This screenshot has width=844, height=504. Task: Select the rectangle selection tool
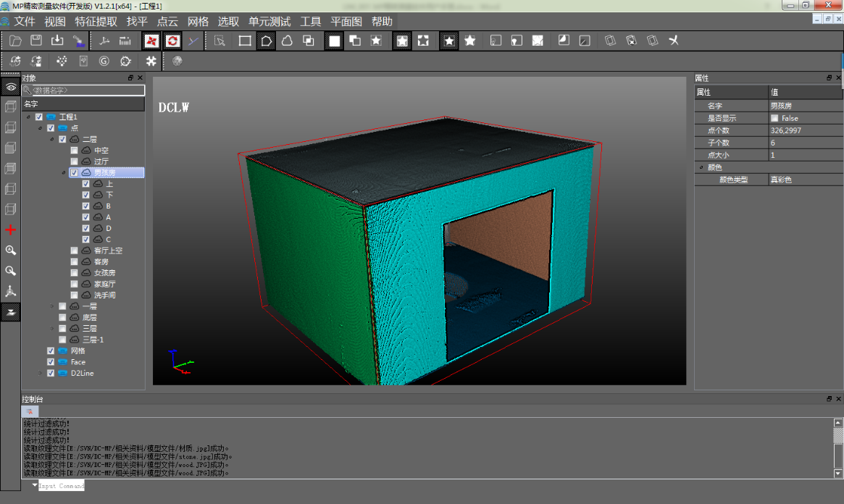(x=245, y=41)
